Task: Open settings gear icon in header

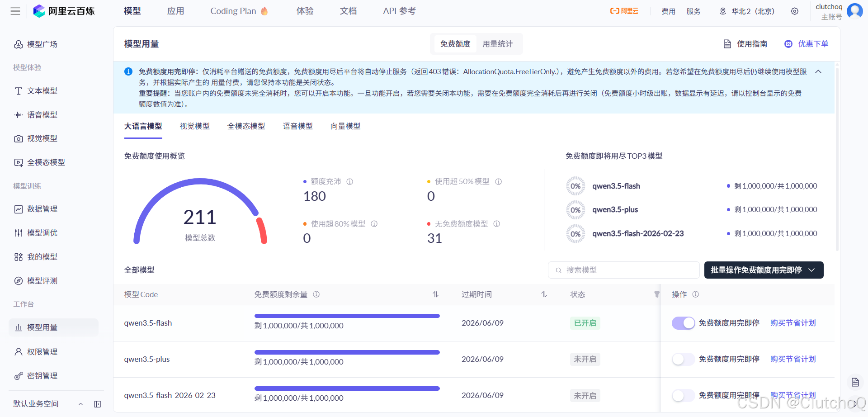Action: 794,11
